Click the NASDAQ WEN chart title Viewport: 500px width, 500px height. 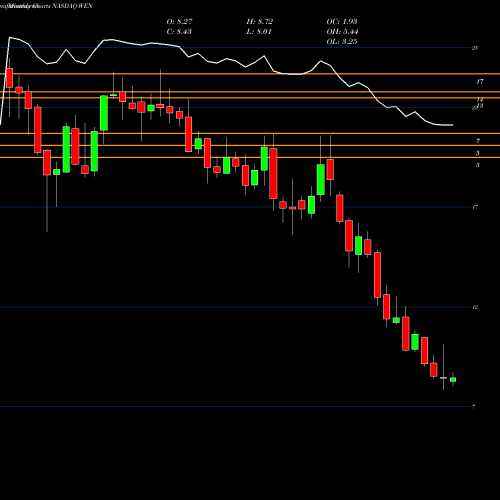coord(47,6)
